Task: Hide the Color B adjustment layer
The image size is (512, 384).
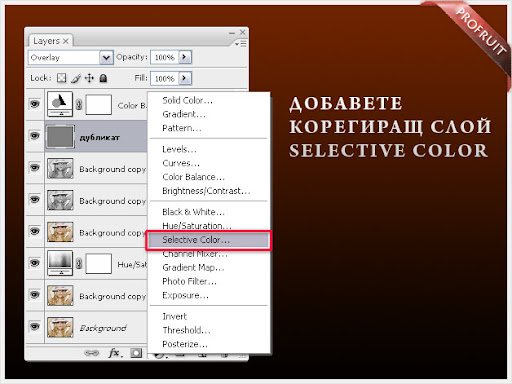Action: pos(35,104)
